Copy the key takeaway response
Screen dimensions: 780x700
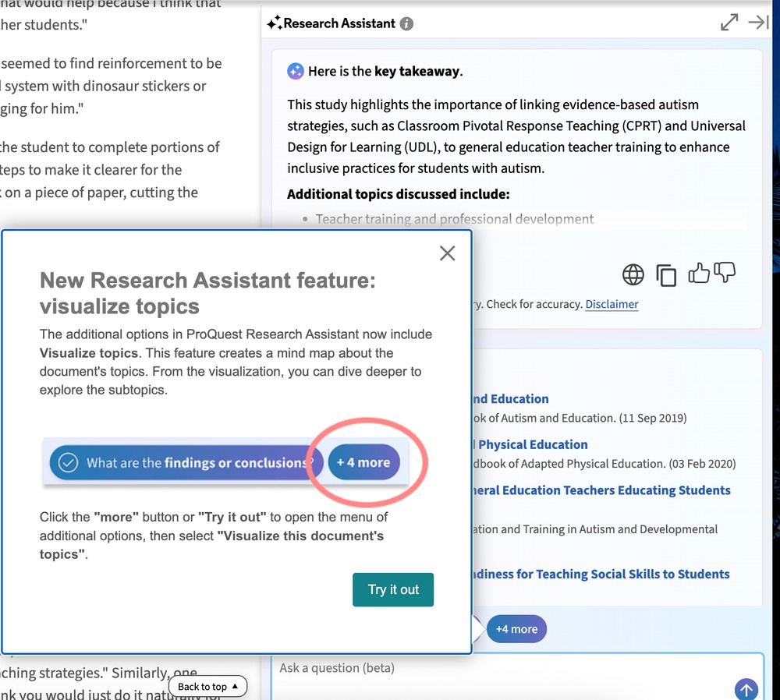666,274
